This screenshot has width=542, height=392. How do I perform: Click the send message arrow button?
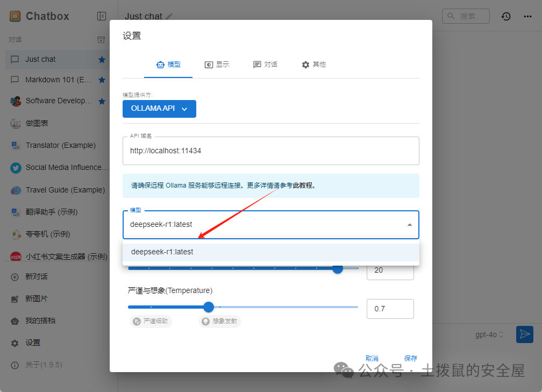[x=525, y=334]
